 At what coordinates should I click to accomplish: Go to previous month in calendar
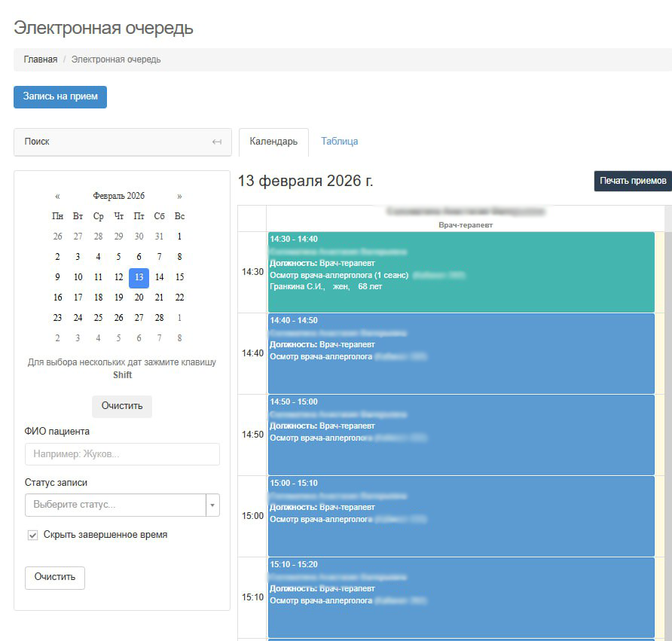[57, 196]
